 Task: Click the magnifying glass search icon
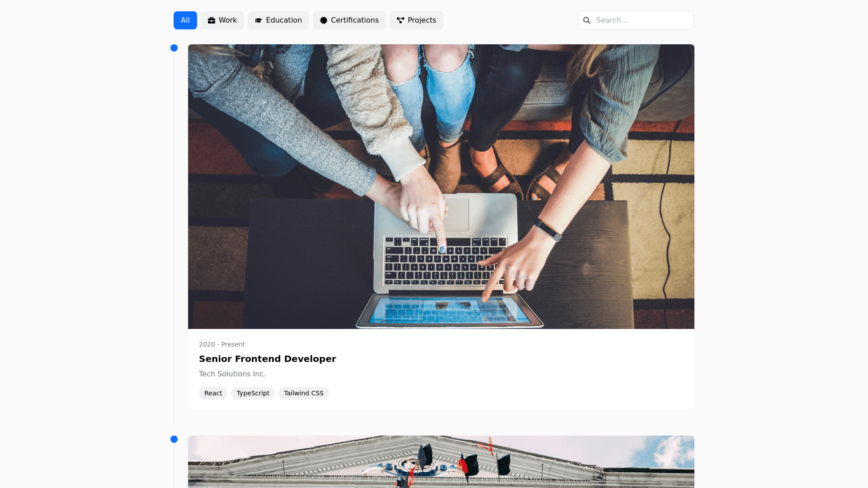587,20
